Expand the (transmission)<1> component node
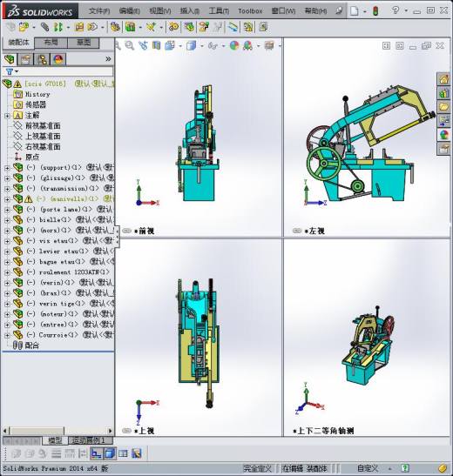The image size is (453, 476). [x=7, y=189]
